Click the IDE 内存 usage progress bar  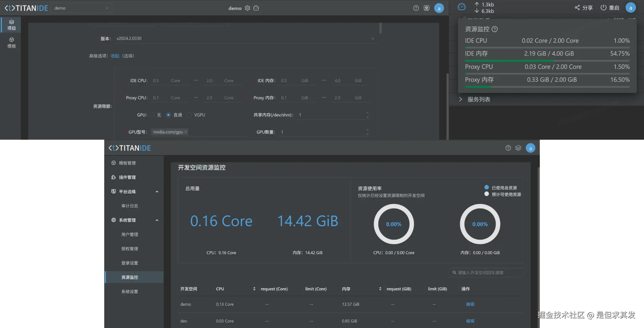click(547, 61)
